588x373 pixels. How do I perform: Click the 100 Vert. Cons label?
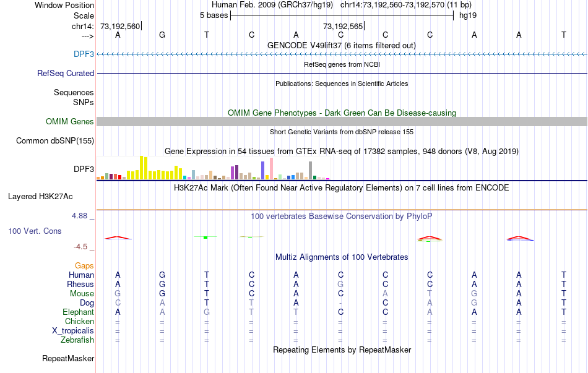point(35,231)
